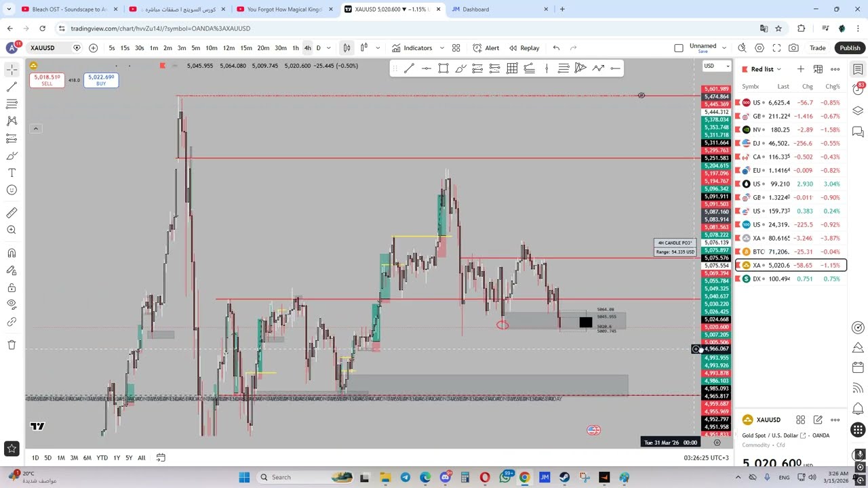The image size is (868, 488).
Task: Open chart settings gear in top toolbar
Action: [x=759, y=48]
